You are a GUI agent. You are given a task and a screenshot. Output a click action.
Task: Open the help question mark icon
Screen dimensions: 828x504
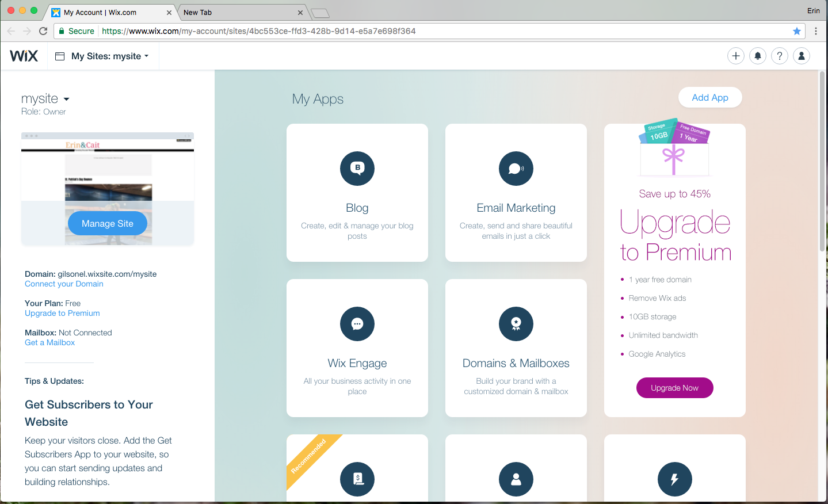coord(780,56)
